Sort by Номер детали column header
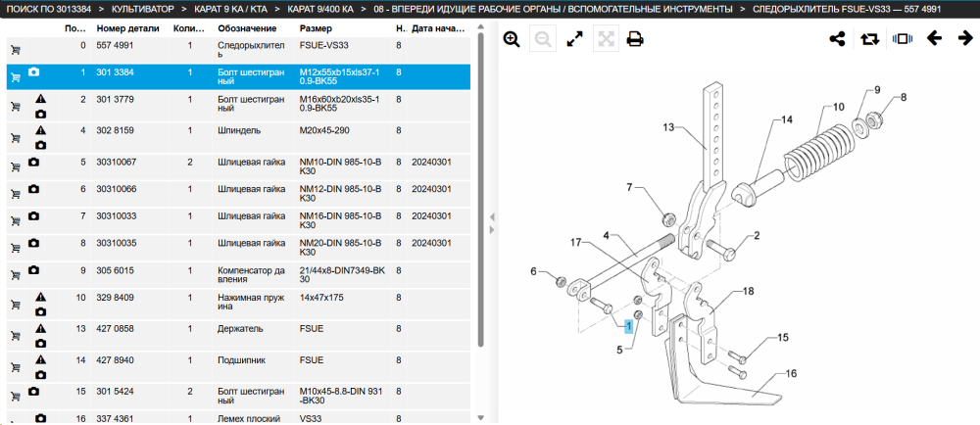 pos(128,28)
